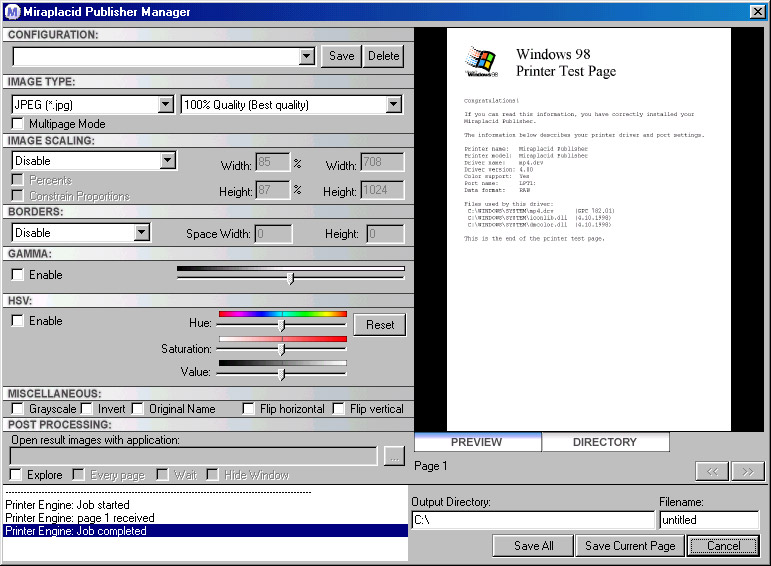Open the Configuration dropdown
The width and height of the screenshot is (771, 566).
[x=307, y=56]
